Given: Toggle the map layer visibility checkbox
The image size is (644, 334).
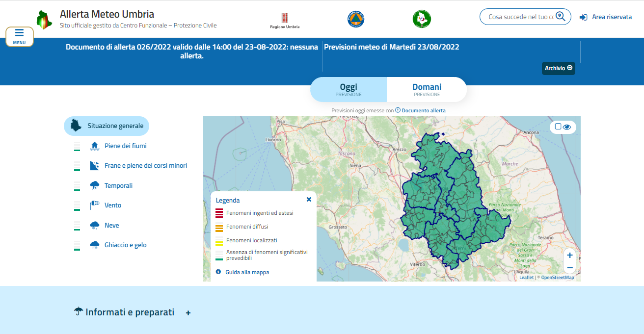Looking at the screenshot, I should click(558, 127).
